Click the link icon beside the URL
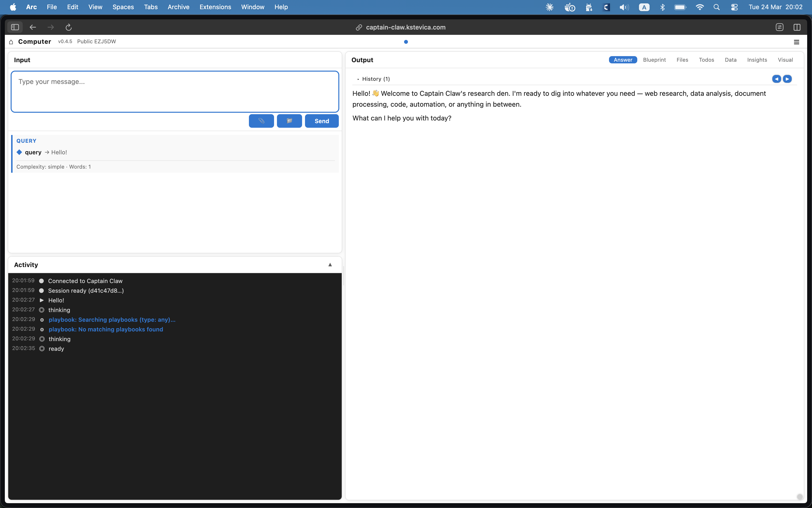 pos(359,28)
